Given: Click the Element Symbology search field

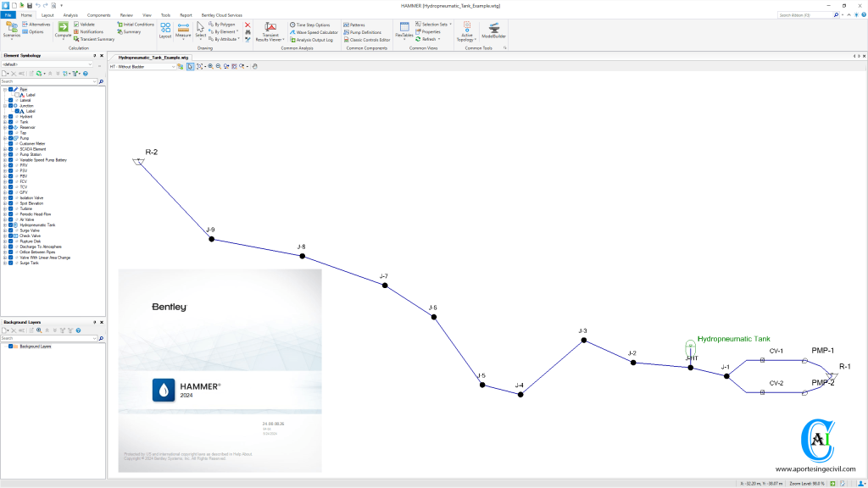Looking at the screenshot, I should point(48,81).
